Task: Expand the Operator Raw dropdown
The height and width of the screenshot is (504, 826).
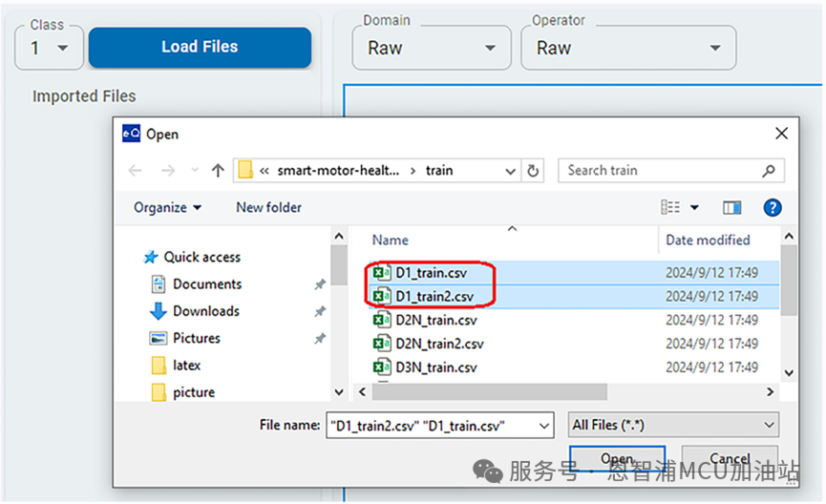Action: tap(627, 48)
